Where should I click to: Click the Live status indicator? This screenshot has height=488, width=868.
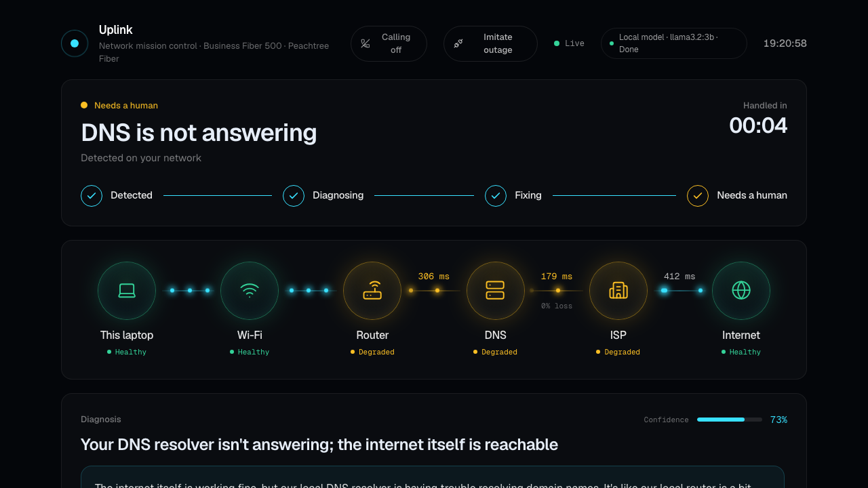click(x=569, y=43)
